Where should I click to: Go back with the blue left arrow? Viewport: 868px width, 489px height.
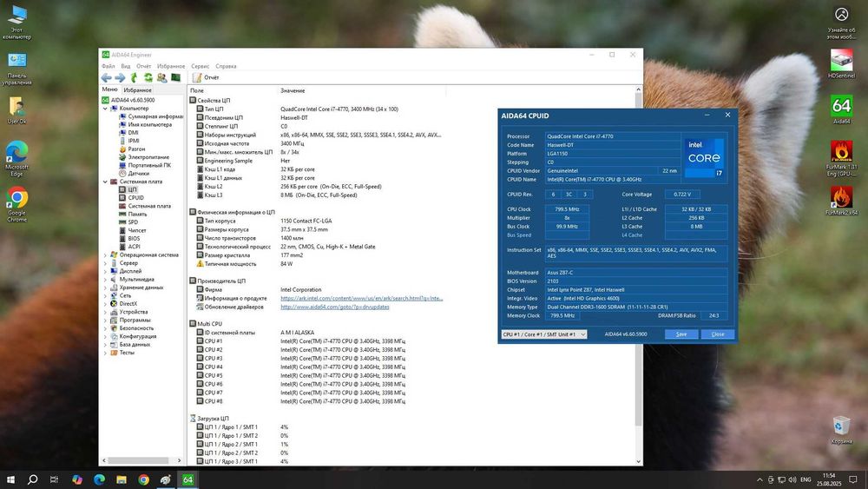click(106, 77)
